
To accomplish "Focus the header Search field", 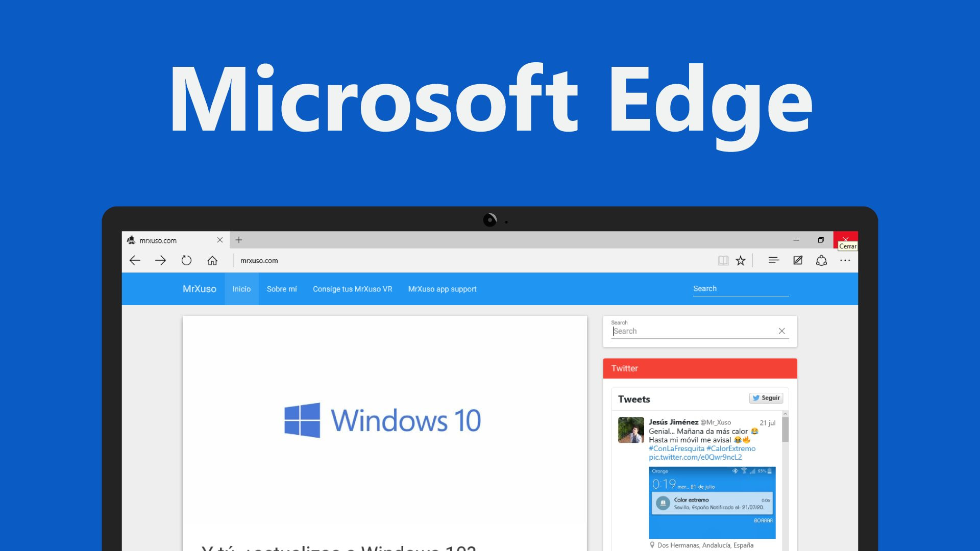I will (x=741, y=289).
